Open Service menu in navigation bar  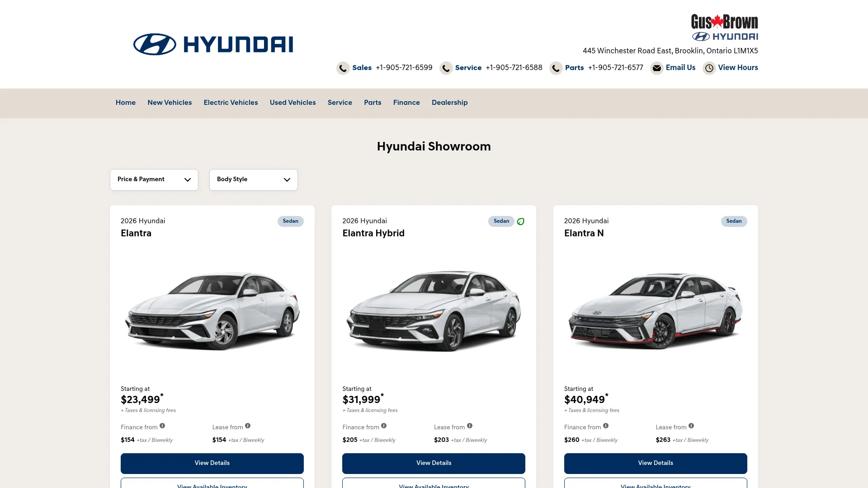[x=340, y=103]
